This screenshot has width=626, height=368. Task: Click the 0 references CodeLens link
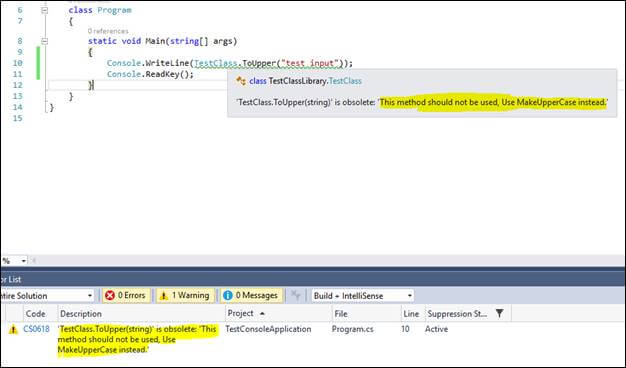pos(108,31)
